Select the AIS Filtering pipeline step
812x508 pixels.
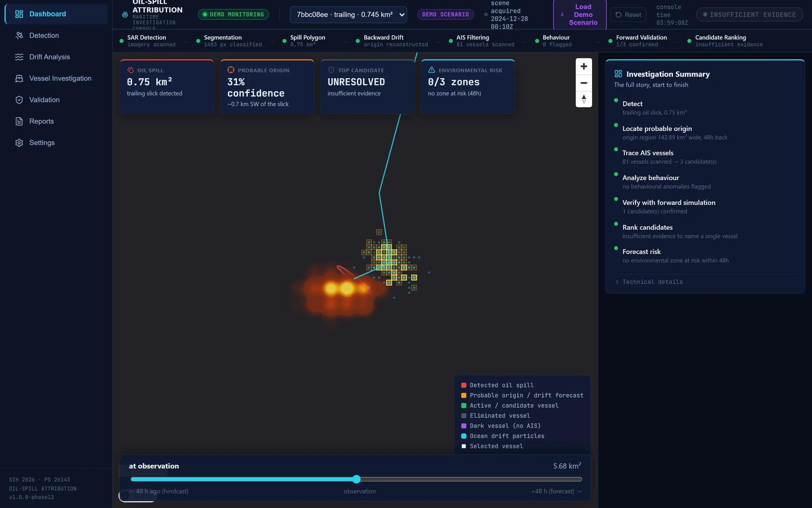[481, 41]
